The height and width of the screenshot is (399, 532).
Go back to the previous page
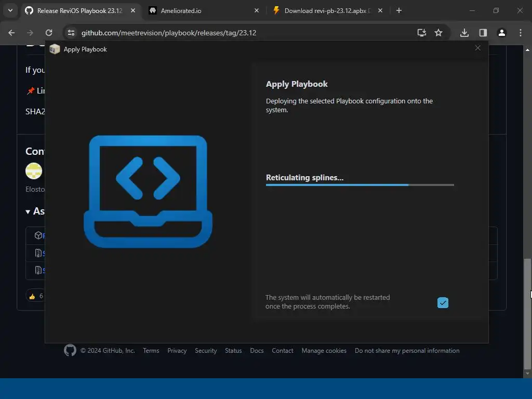point(11,33)
